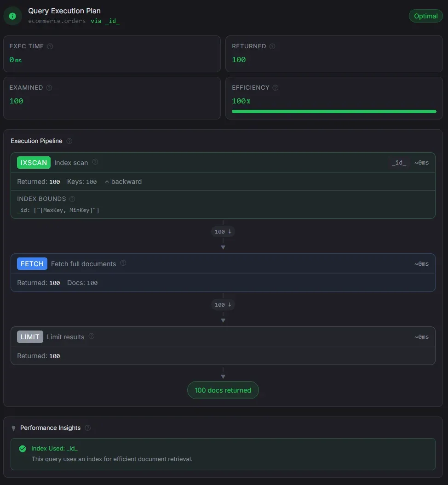Click the help icon next to Index scan
This screenshot has width=448, height=485.
click(95, 162)
